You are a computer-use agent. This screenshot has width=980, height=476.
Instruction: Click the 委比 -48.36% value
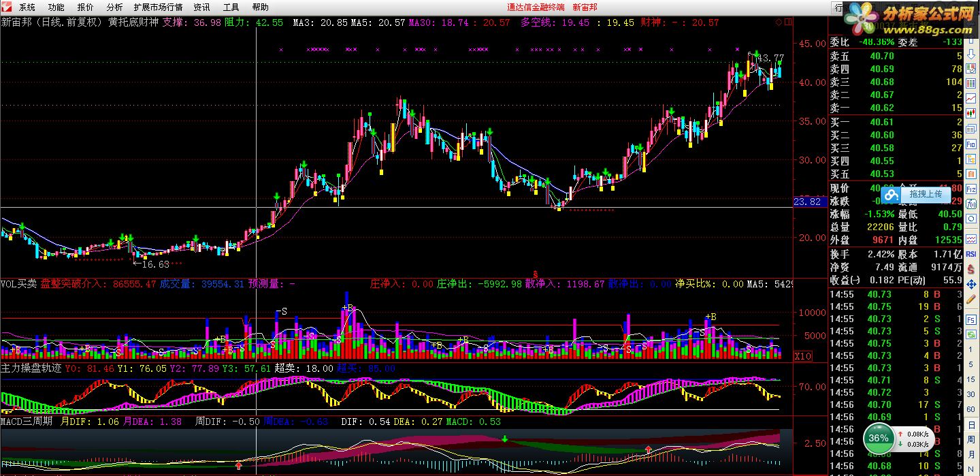[x=875, y=42]
